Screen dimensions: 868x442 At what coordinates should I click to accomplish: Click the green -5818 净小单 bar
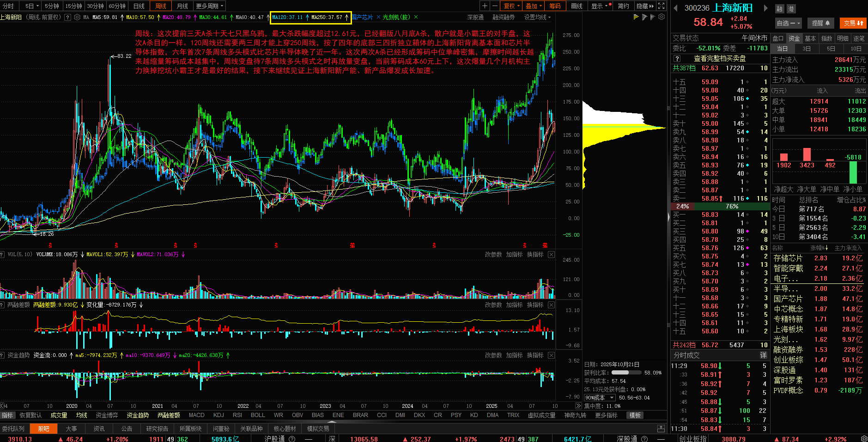click(853, 172)
